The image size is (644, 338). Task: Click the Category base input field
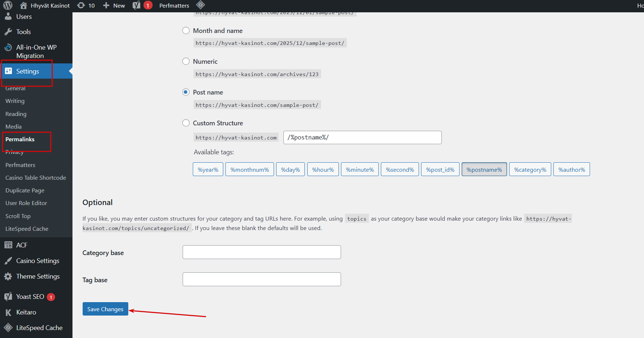(262, 252)
